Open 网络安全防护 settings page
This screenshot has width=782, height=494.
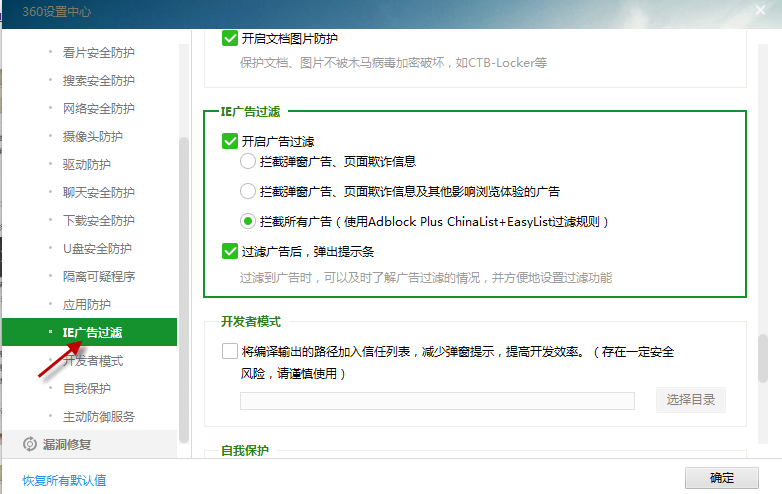pos(98,108)
